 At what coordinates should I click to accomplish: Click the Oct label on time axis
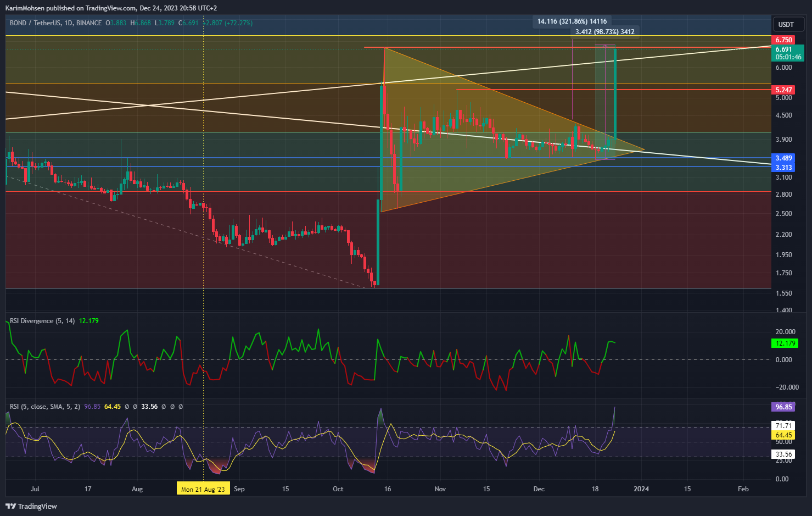coord(338,489)
